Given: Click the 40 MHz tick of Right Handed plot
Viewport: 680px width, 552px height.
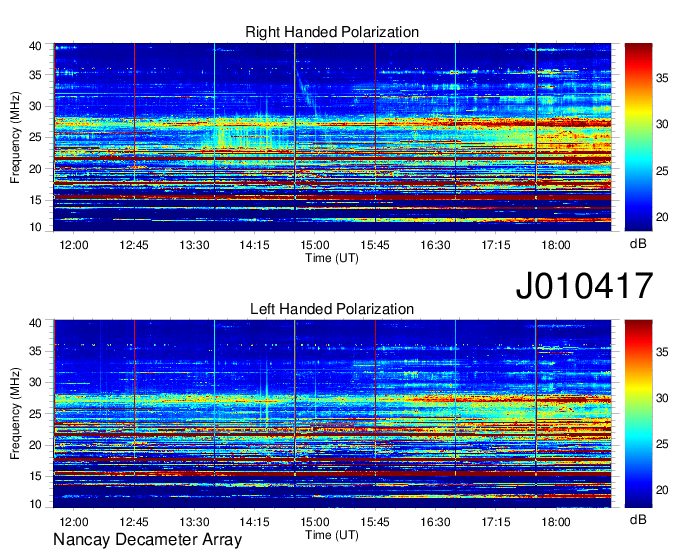Looking at the screenshot, I should tap(36, 46).
